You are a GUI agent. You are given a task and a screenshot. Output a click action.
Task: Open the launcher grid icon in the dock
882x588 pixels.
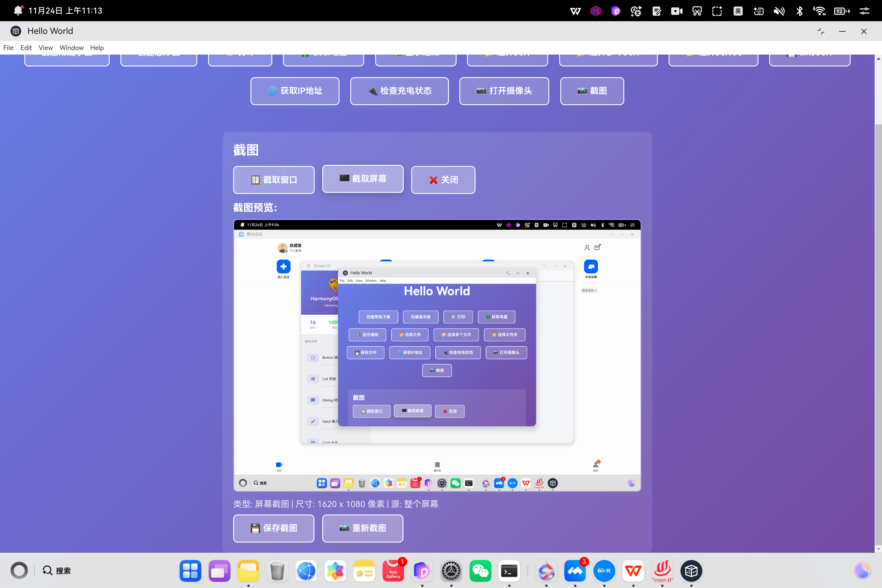190,571
